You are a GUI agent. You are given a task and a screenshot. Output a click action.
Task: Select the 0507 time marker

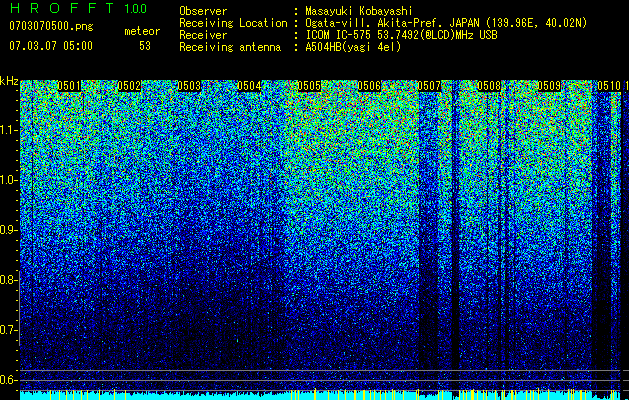click(429, 86)
